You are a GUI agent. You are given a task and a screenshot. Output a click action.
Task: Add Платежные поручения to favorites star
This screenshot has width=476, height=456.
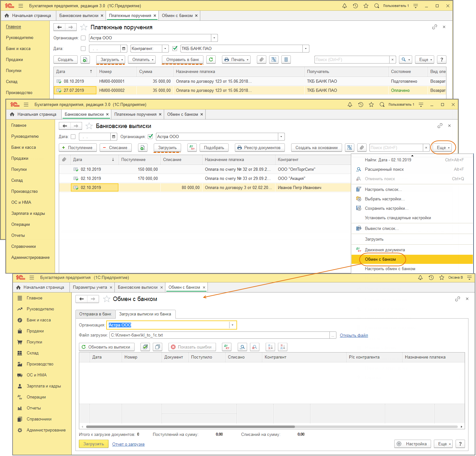(x=84, y=27)
